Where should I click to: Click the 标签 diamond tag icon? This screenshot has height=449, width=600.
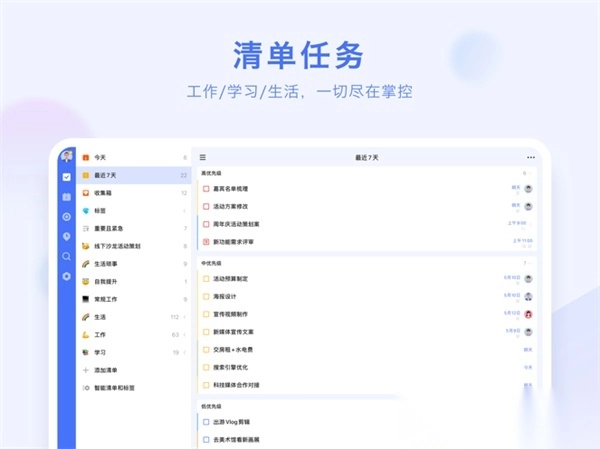[x=86, y=211]
